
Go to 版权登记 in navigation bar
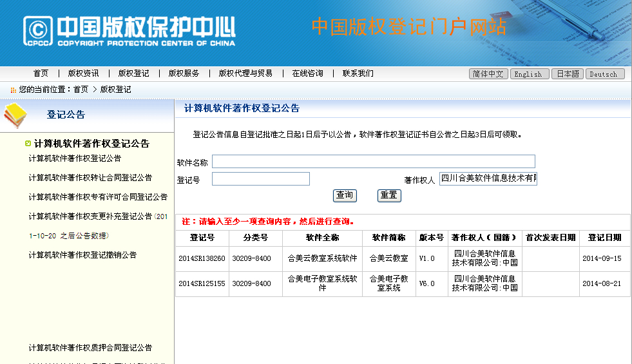point(133,73)
